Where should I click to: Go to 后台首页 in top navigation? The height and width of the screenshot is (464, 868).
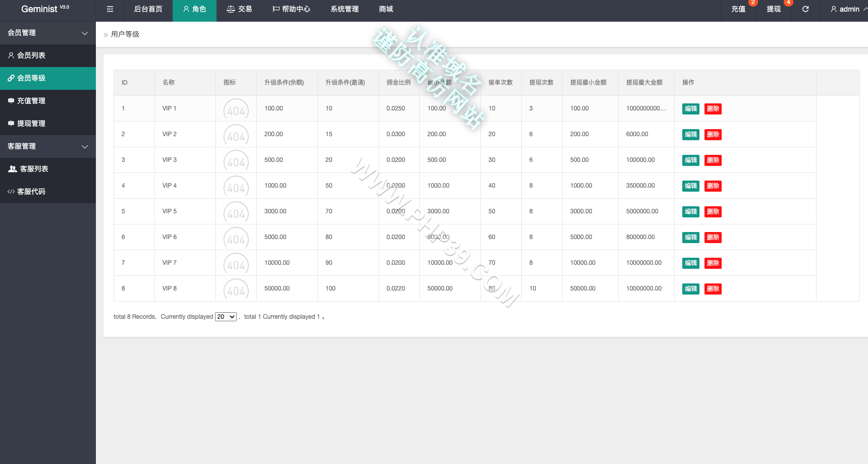pos(148,9)
